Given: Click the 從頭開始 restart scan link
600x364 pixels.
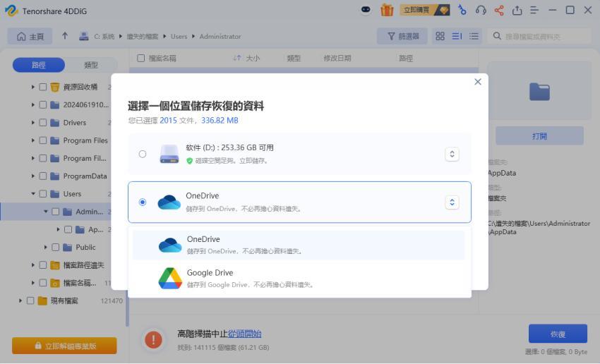Looking at the screenshot, I should [x=244, y=334].
